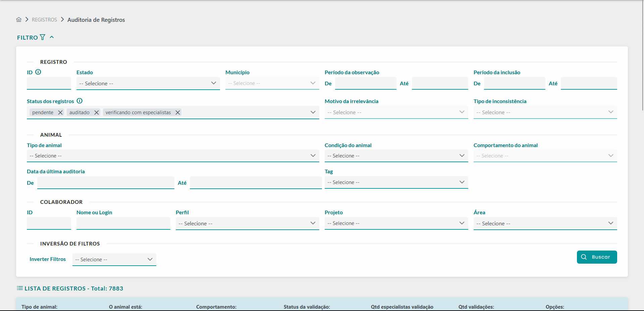Click Período da inclusão 'Até' date field
The height and width of the screenshot is (311, 644).
click(589, 83)
